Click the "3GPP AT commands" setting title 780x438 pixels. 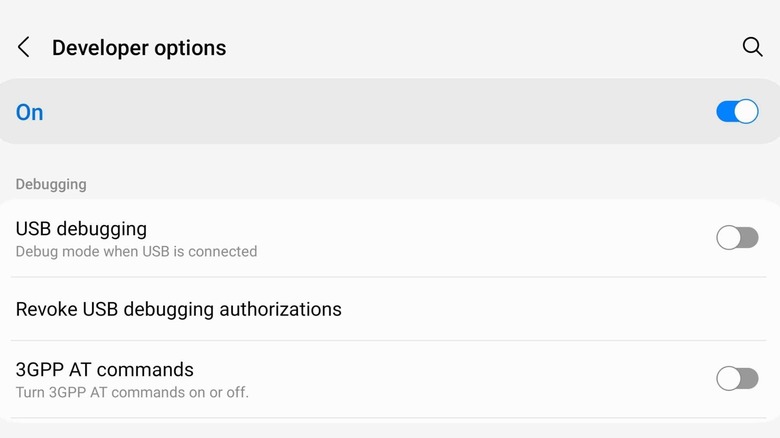[104, 370]
